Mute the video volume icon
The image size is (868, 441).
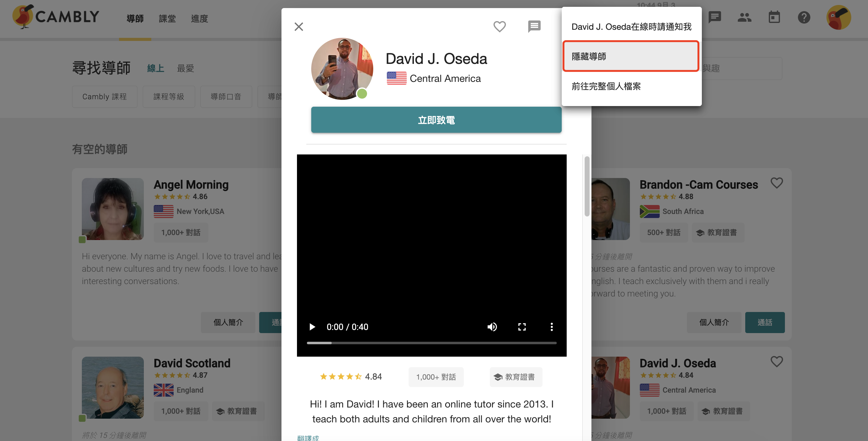(x=492, y=327)
